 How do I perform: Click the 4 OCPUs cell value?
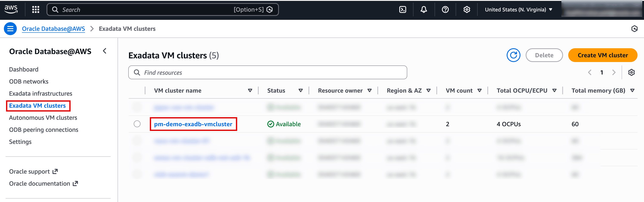508,124
